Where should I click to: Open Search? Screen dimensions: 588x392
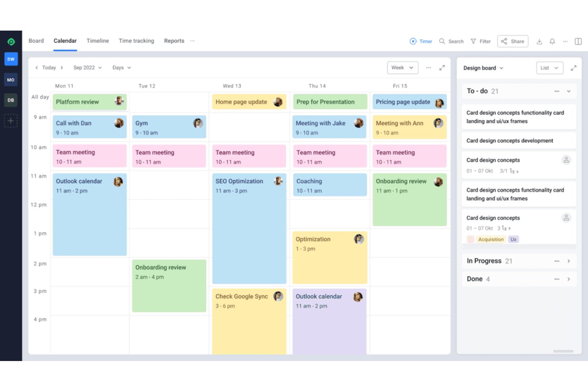coord(451,41)
